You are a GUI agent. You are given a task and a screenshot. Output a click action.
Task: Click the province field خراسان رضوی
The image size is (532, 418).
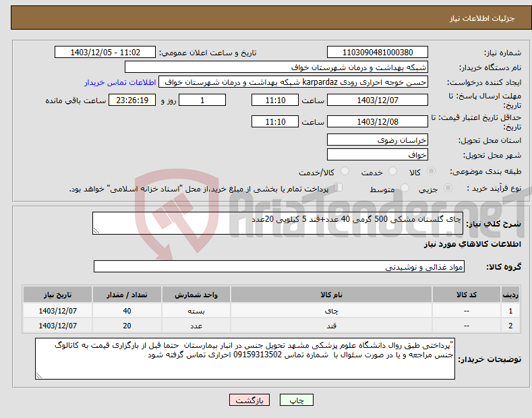click(x=378, y=140)
